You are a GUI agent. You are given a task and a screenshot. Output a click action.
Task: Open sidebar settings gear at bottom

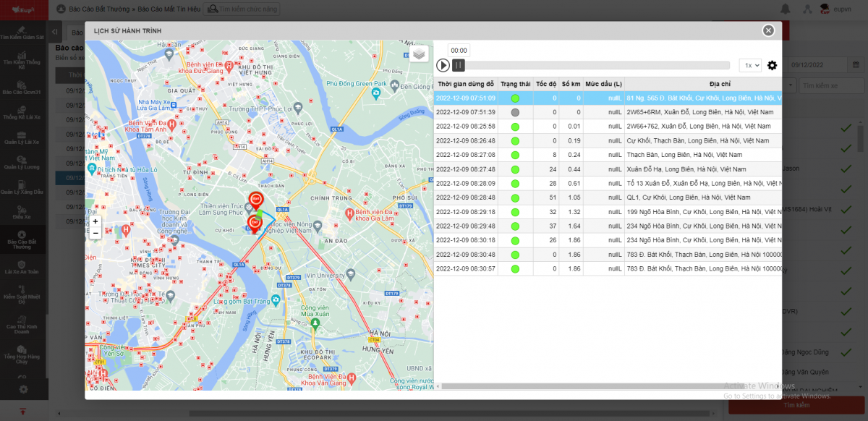(24, 389)
